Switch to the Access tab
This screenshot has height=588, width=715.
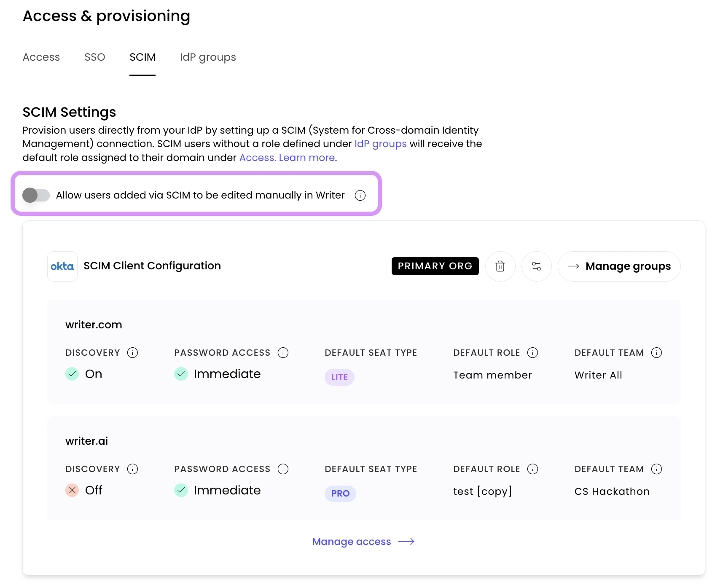(x=41, y=57)
